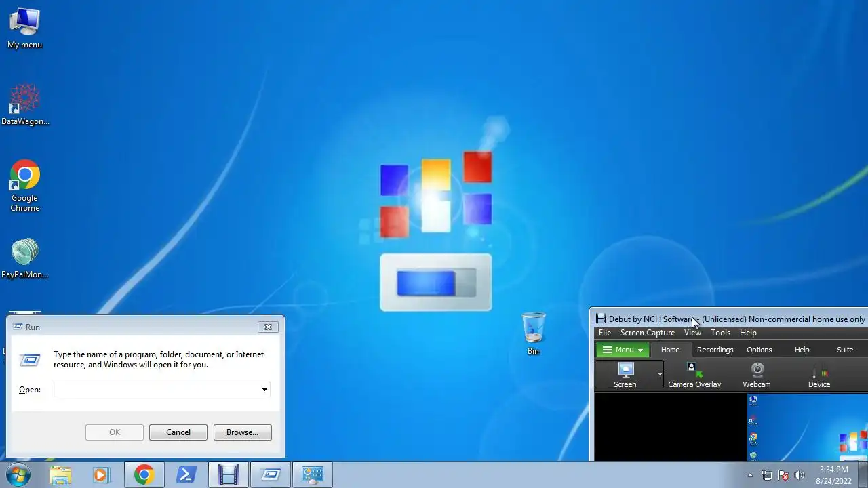This screenshot has width=868, height=488.
Task: Select Device source in Debut
Action: tap(819, 375)
